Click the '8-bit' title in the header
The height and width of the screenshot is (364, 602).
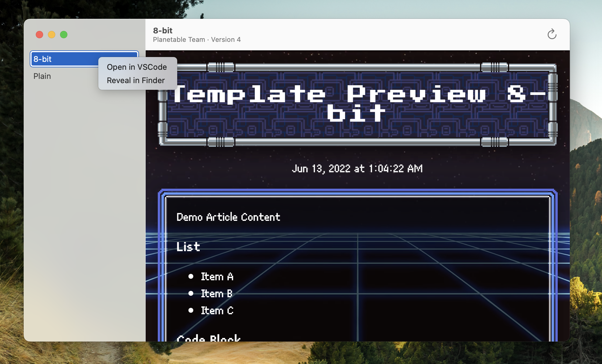pos(162,30)
